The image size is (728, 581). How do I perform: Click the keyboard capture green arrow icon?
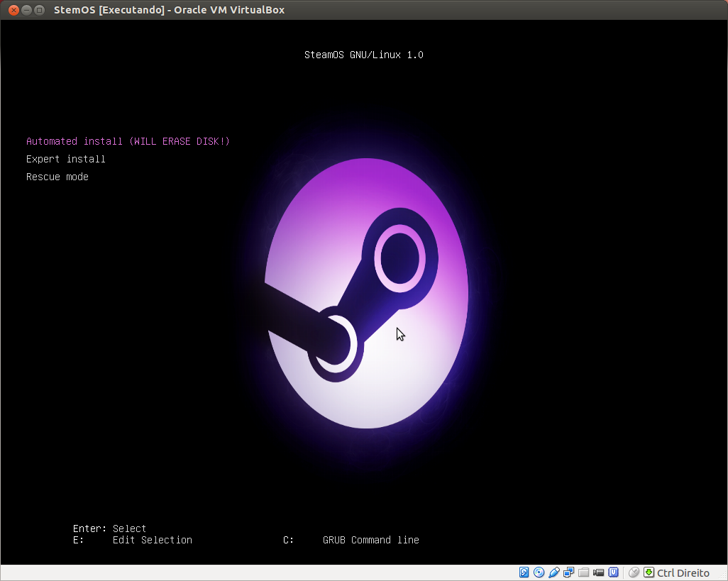(649, 572)
